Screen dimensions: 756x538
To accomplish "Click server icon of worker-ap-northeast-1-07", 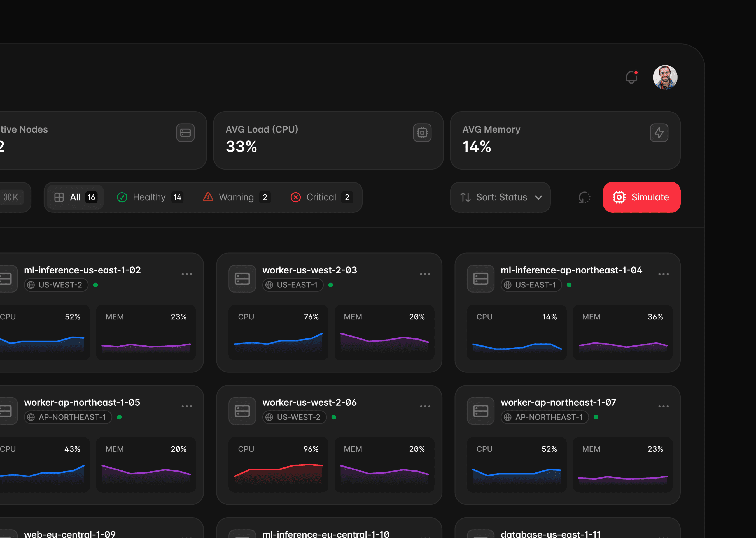I will tap(480, 411).
